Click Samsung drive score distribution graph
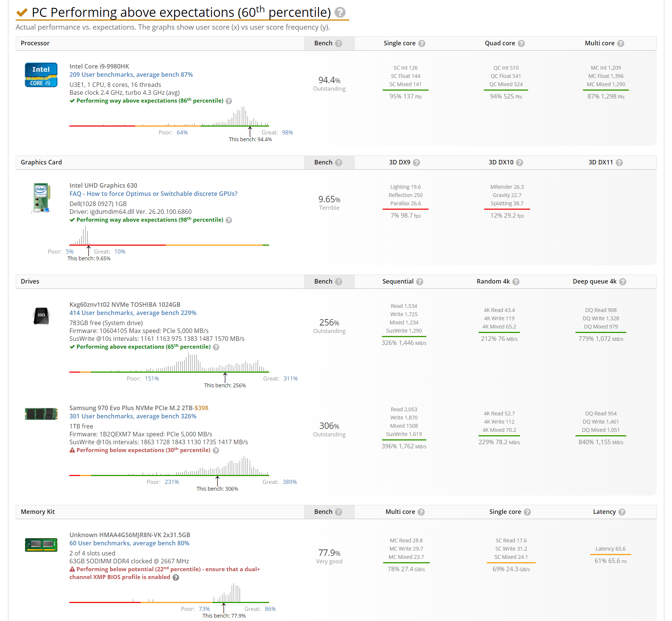Image resolution: width=672 pixels, height=621 pixels. (169, 466)
